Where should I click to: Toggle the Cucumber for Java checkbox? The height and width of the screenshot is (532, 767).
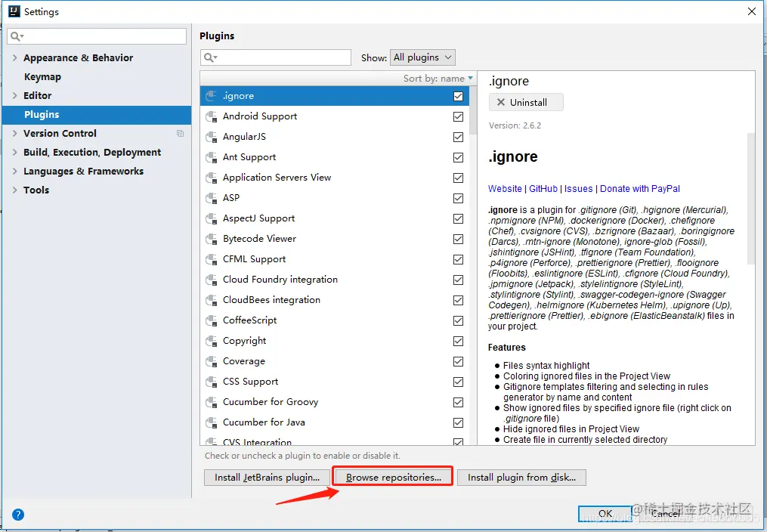(459, 422)
